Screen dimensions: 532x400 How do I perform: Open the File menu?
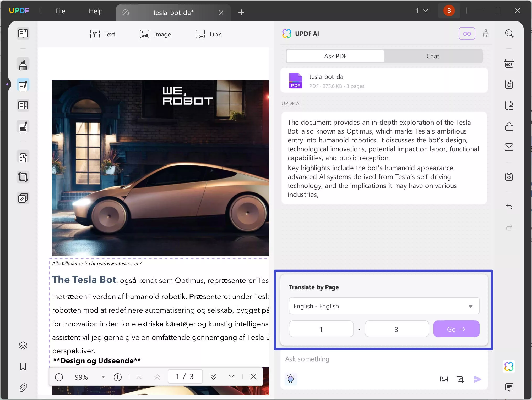(60, 11)
